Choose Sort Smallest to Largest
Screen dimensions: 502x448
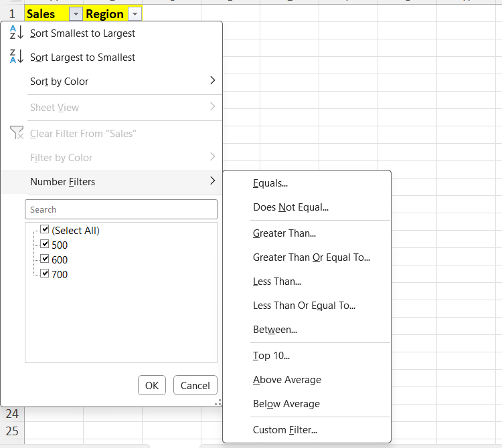[x=111, y=33]
